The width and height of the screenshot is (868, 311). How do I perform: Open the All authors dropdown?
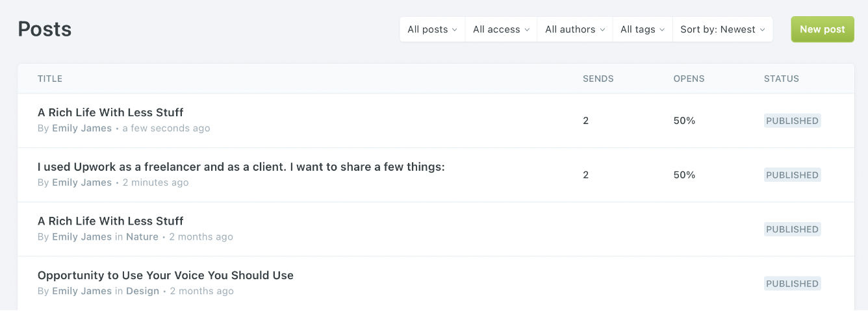[x=574, y=29]
